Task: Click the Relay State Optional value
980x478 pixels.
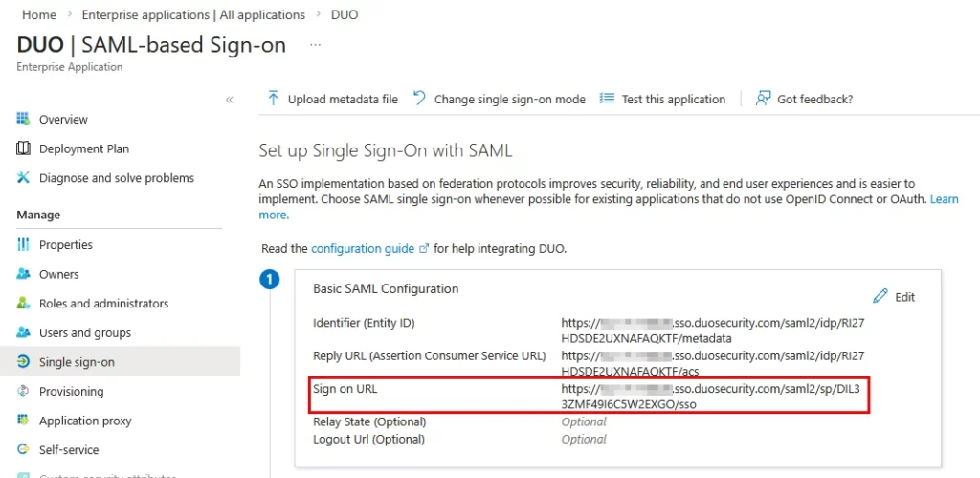Action: [584, 421]
